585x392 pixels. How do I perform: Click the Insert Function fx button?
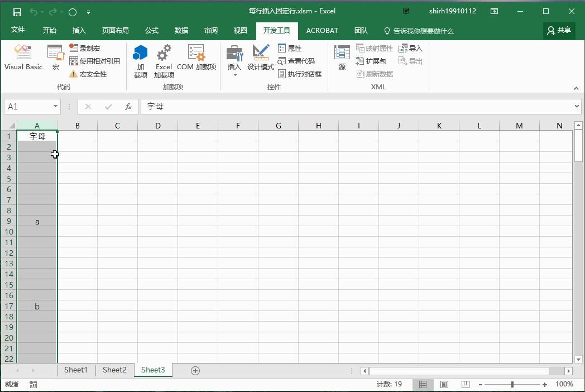coord(128,107)
